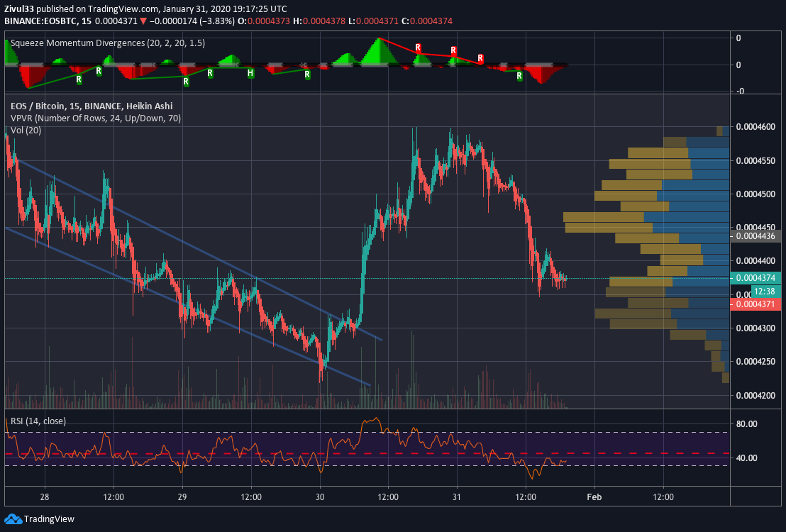Open the Zivul33 author name
Image resolution: width=786 pixels, height=532 pixels.
tap(18, 9)
